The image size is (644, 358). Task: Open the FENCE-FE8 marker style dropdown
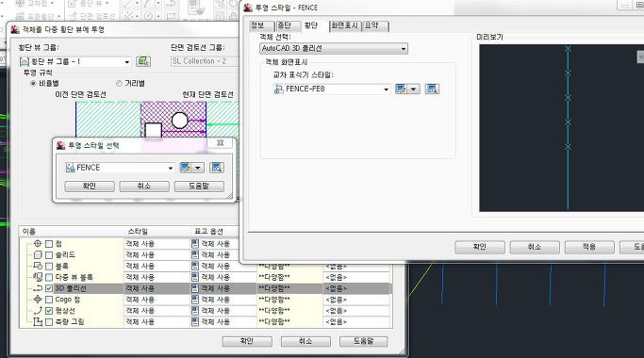click(x=386, y=89)
